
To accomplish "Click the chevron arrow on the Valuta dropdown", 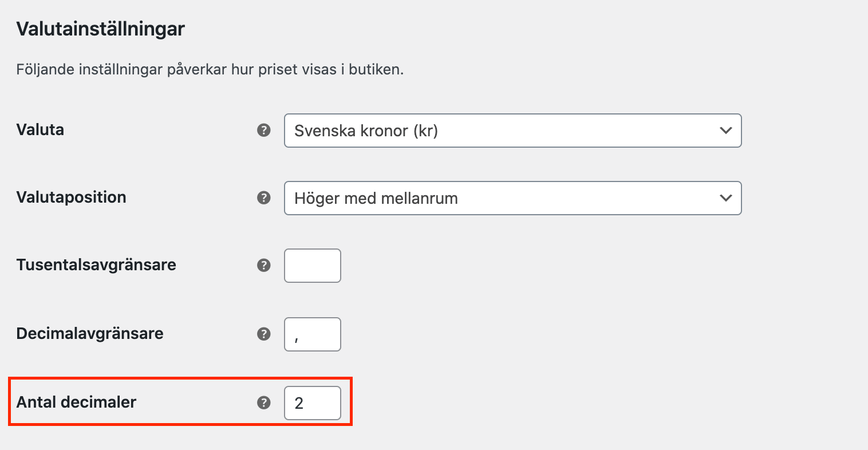I will 725,131.
